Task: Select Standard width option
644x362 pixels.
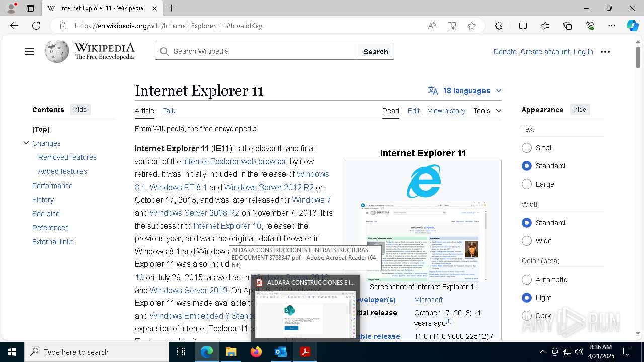Action: [527, 223]
